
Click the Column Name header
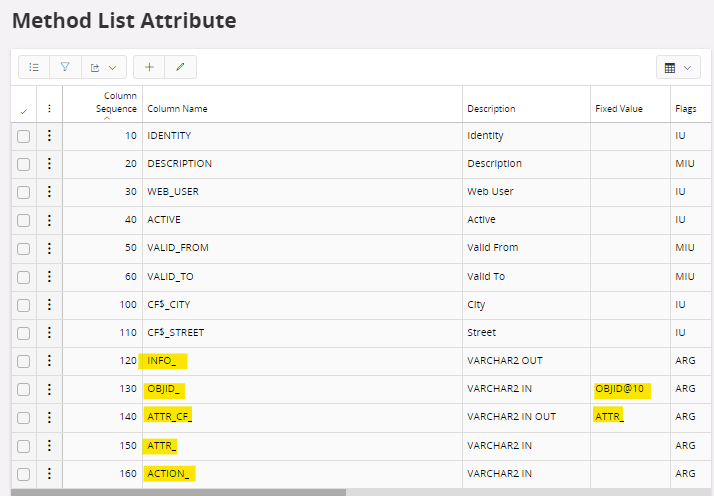coord(177,109)
